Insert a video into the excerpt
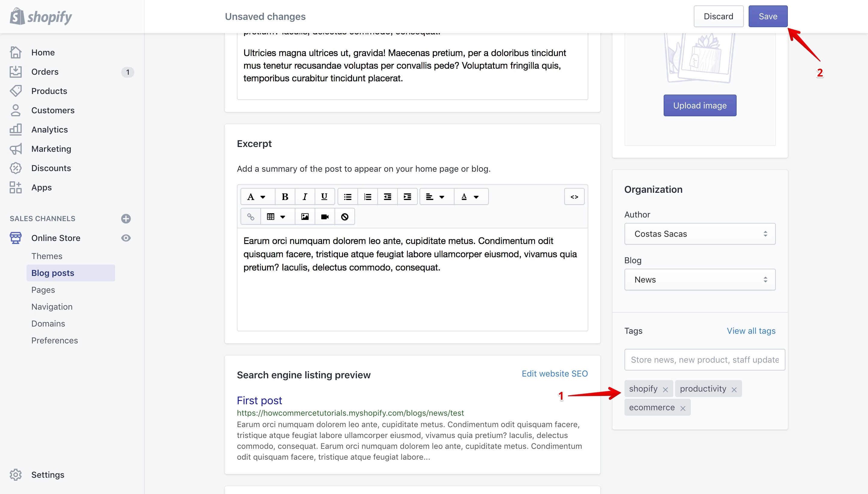This screenshot has width=868, height=494. [x=325, y=217]
